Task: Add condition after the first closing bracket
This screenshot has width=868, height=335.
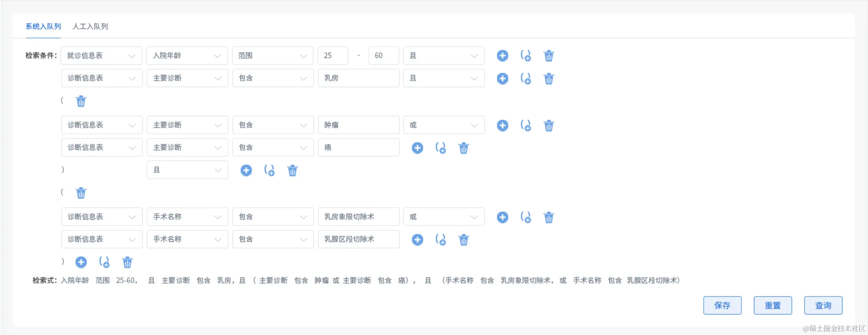Action: click(x=246, y=170)
